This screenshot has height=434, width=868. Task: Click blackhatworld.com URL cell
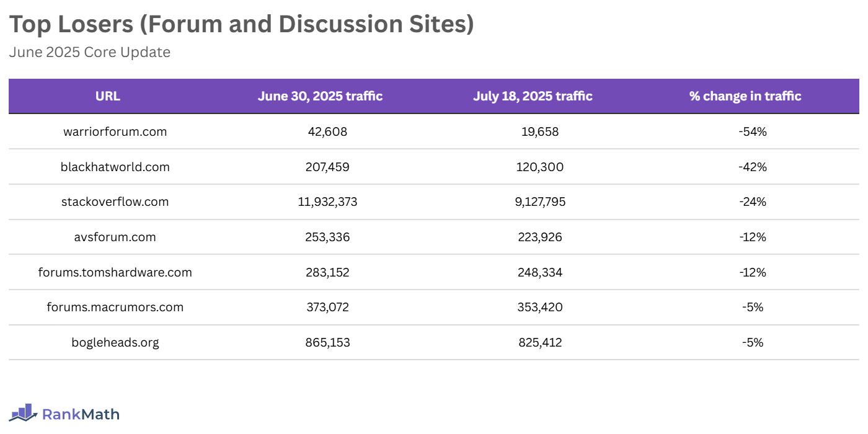[115, 167]
